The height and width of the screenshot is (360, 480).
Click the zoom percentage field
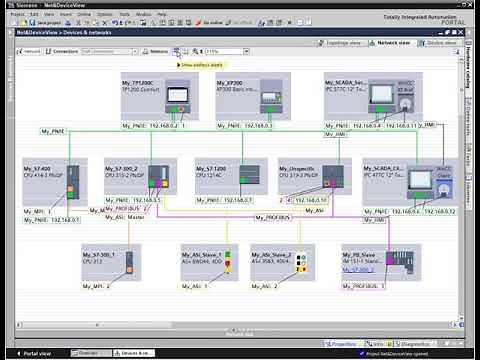(x=224, y=52)
